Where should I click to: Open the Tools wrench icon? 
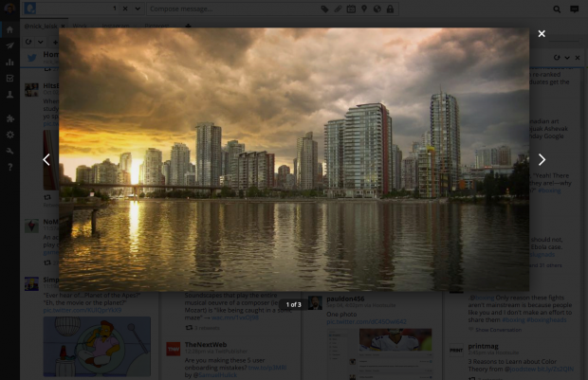(x=9, y=151)
